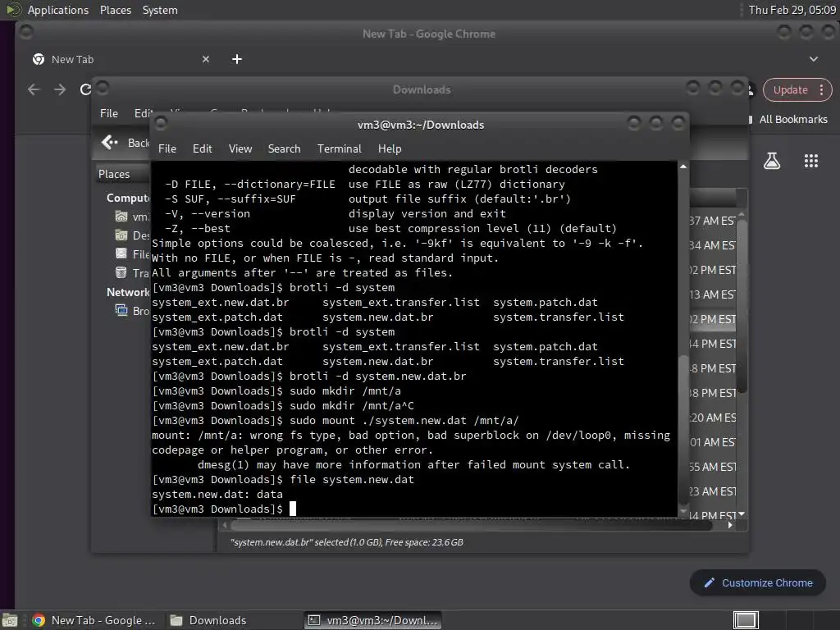Switch to vm3 terminal taskbar item
This screenshot has width=840, height=630.
373,620
